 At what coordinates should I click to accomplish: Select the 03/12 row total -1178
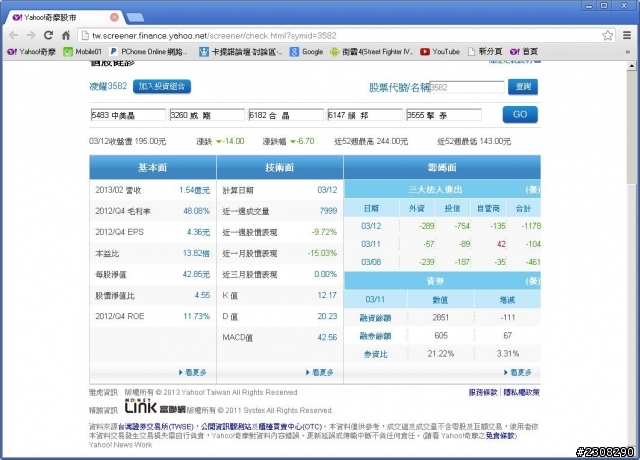coord(531,226)
